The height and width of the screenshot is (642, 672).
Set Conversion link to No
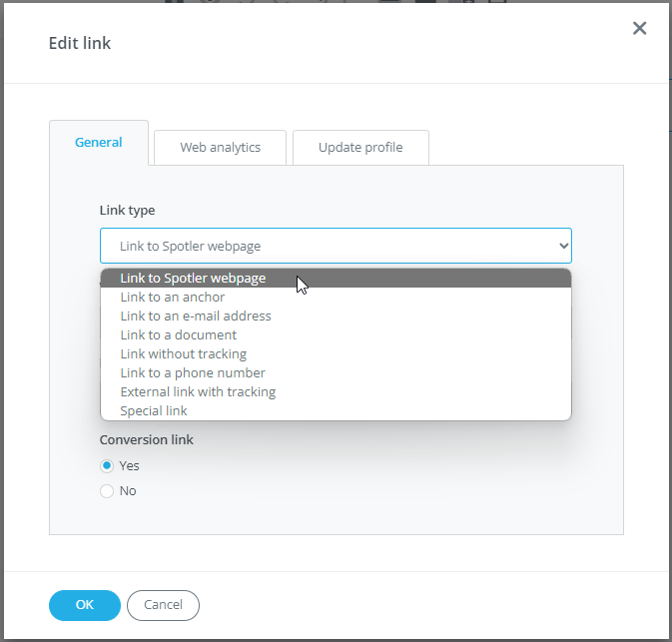[x=107, y=491]
